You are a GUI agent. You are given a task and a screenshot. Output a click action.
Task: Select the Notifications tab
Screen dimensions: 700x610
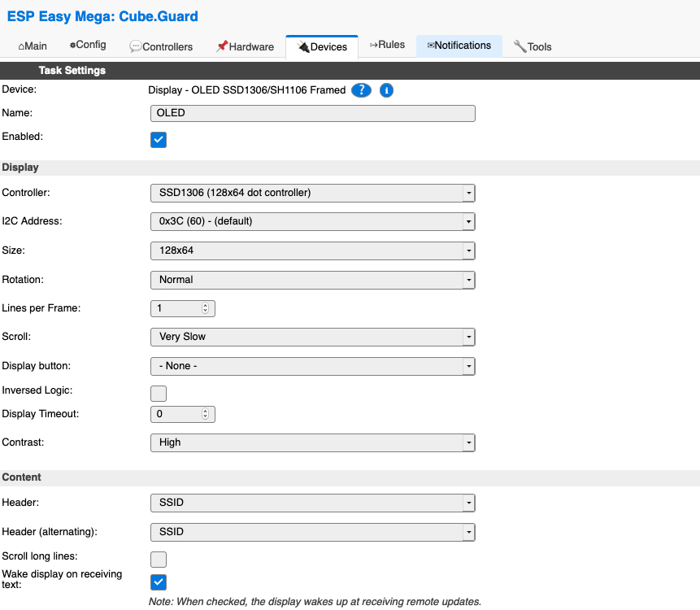point(459,46)
